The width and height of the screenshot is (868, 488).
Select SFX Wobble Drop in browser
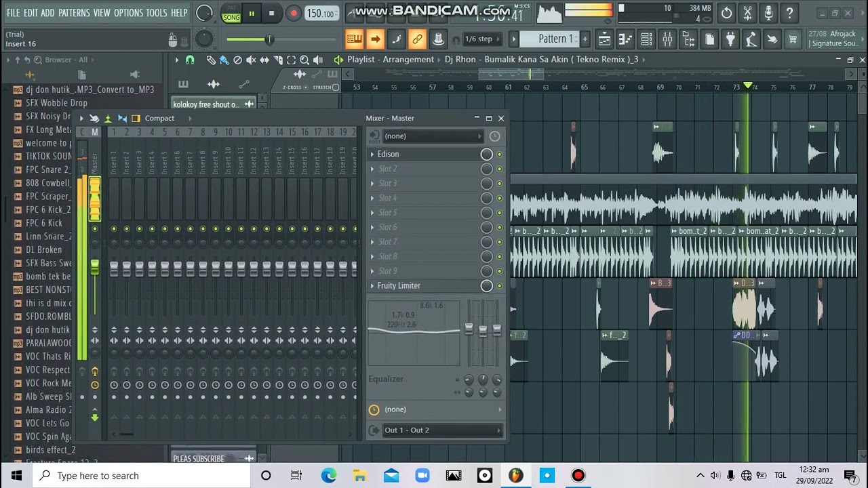tap(56, 103)
